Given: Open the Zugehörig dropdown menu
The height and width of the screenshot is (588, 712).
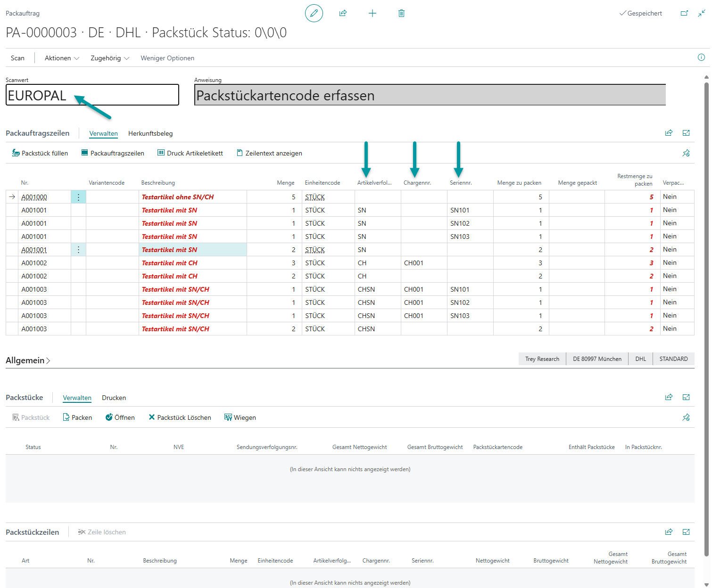Looking at the screenshot, I should tap(109, 58).
